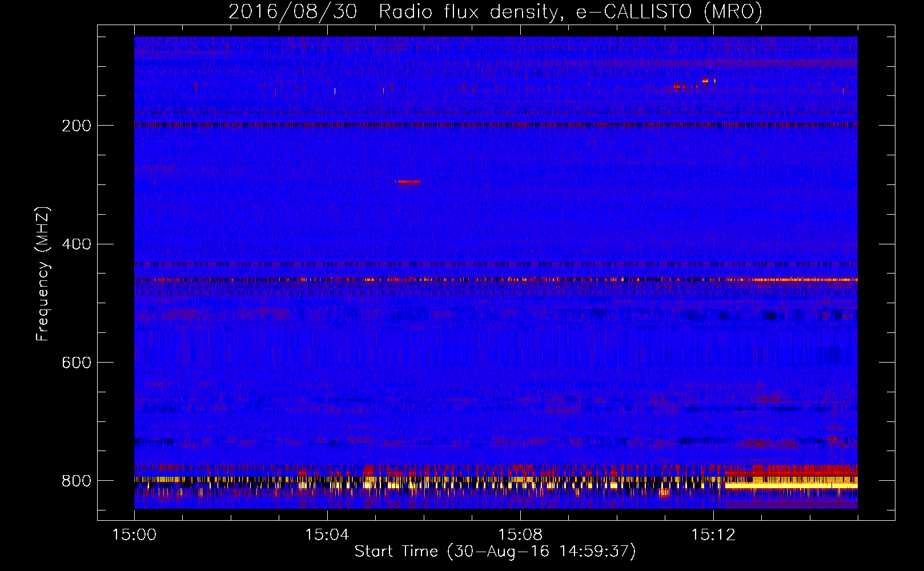
Task: Click the 200 frequency tick label
Action: pyautogui.click(x=77, y=126)
